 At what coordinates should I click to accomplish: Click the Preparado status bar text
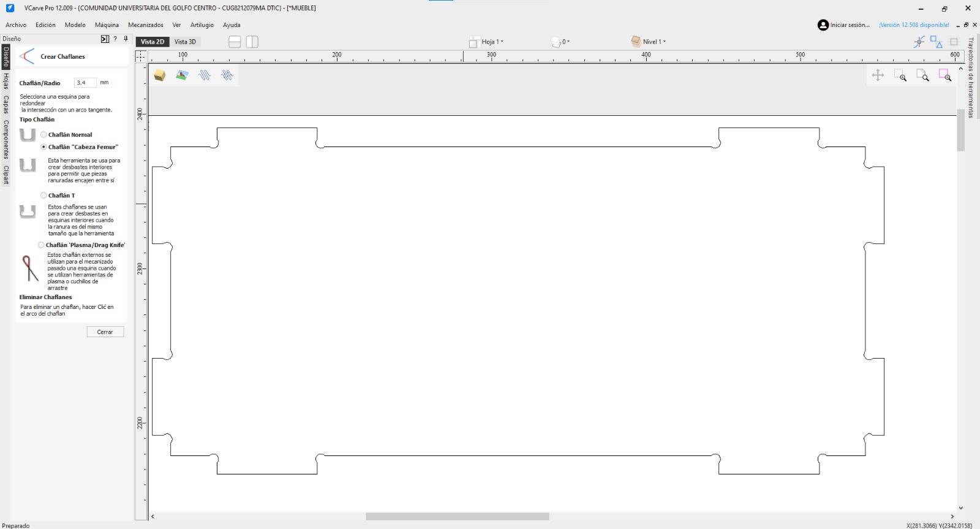[x=15, y=525]
